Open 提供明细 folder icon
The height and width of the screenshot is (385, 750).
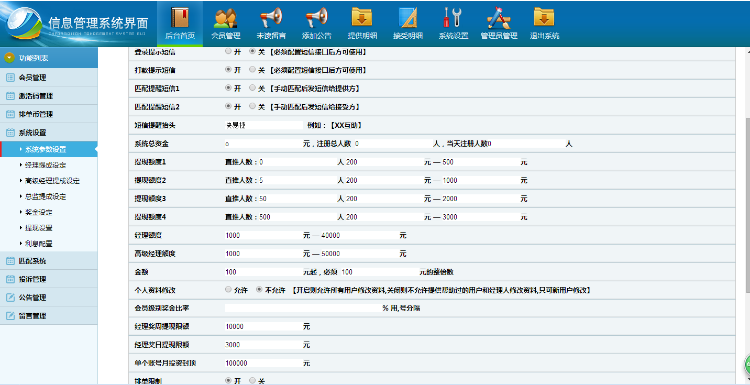(x=362, y=18)
